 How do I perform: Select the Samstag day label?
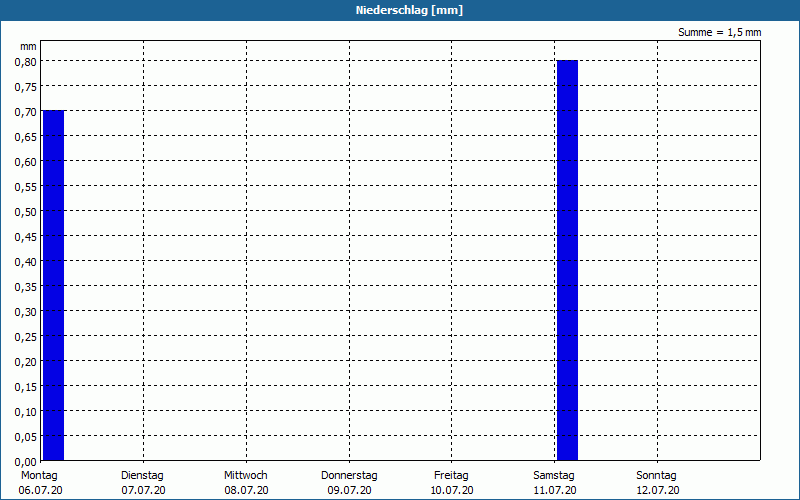[554, 475]
